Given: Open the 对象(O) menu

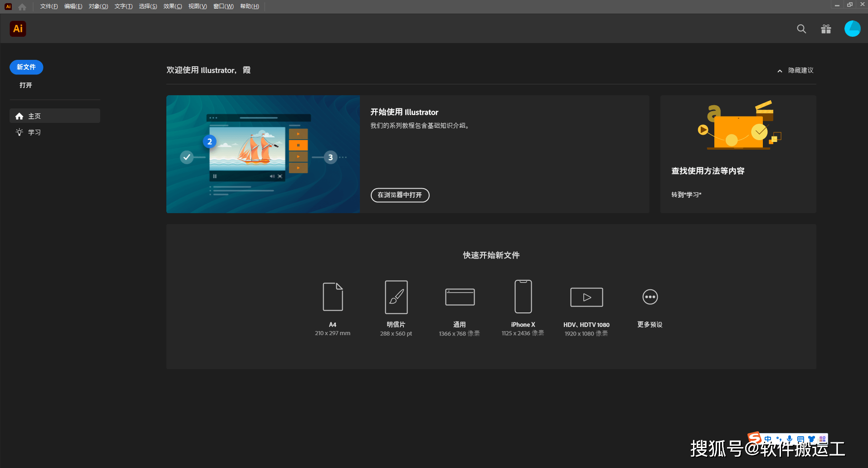Looking at the screenshot, I should pos(98,6).
